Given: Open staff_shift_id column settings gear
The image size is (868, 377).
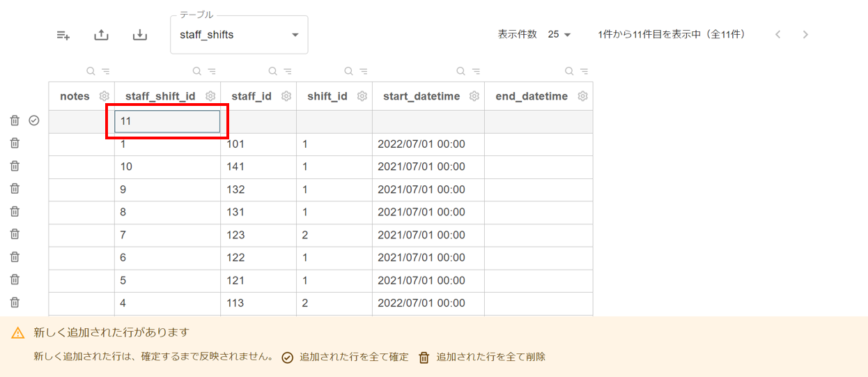Looking at the screenshot, I should pyautogui.click(x=210, y=96).
